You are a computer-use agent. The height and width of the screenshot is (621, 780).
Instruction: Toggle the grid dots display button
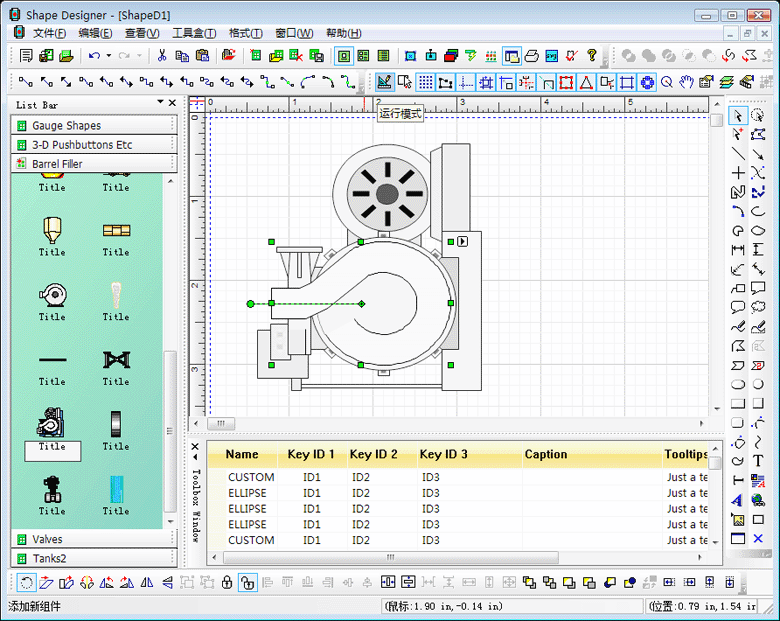[426, 82]
